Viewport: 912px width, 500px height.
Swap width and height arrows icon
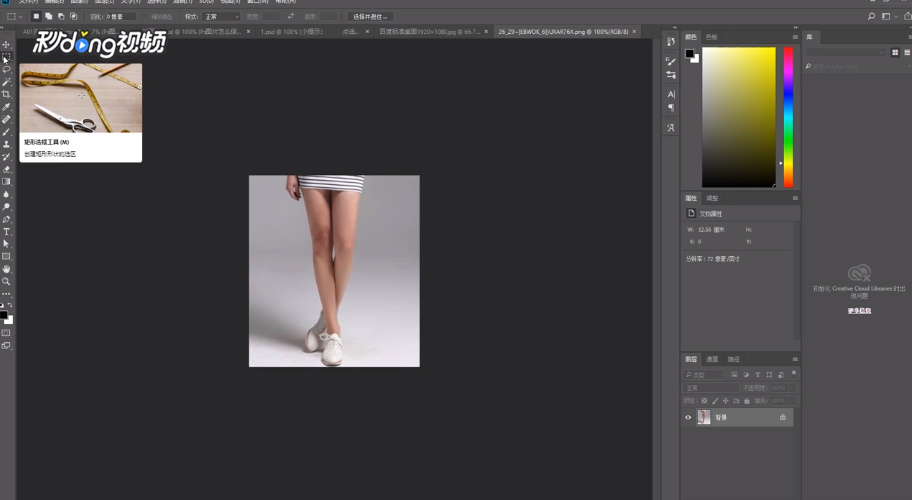[x=290, y=16]
